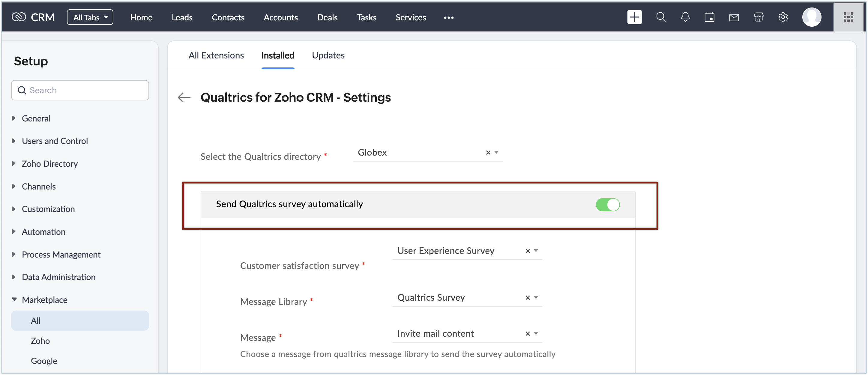
Task: Open the apps grid launcher icon
Action: pos(848,17)
